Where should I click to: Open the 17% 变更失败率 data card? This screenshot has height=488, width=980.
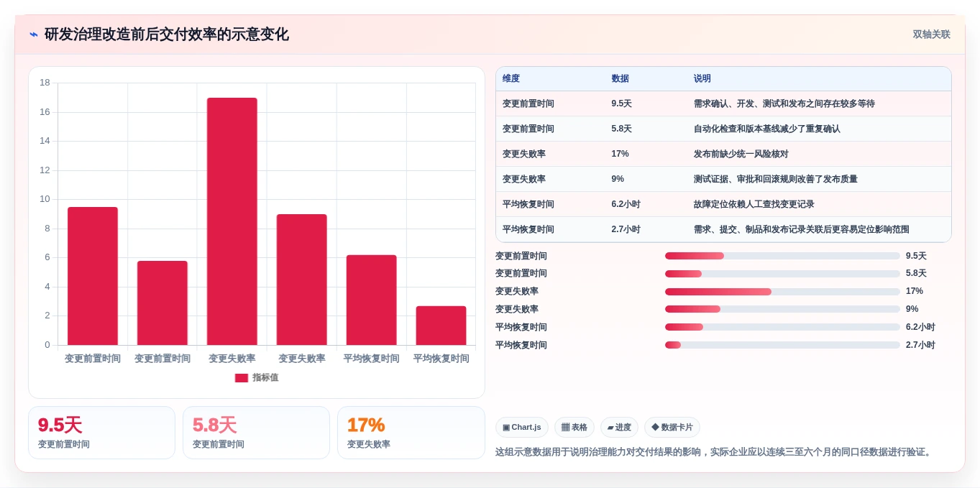pyautogui.click(x=411, y=433)
